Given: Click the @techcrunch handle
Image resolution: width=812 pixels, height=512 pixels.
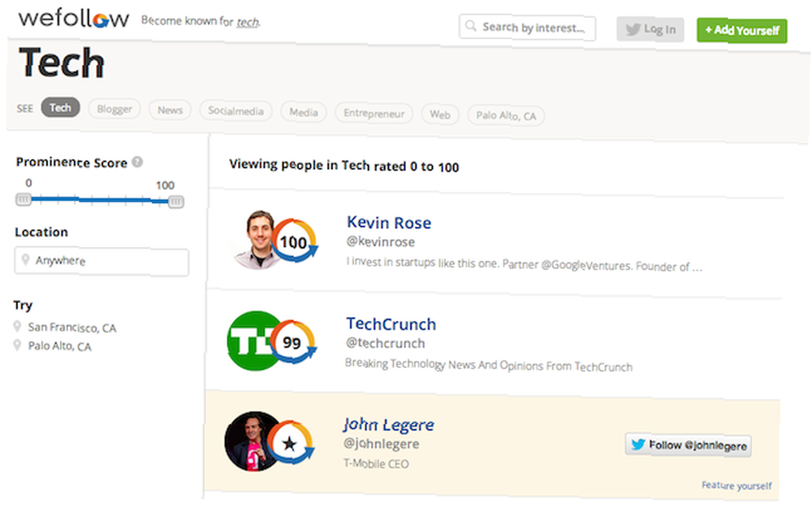Looking at the screenshot, I should (385, 343).
